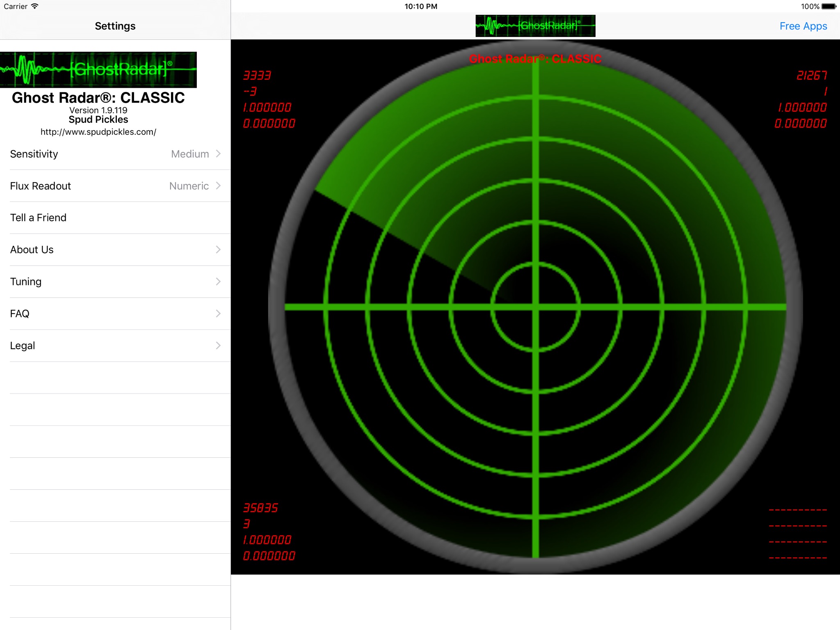The width and height of the screenshot is (840, 630).
Task: Tap the GhostRadar banner in Settings panel
Action: pos(98,70)
